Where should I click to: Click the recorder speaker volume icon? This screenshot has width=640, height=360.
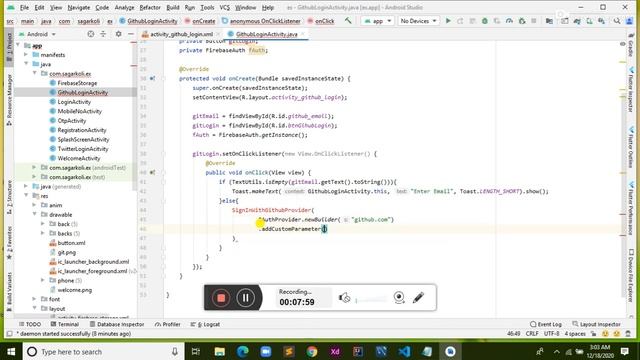[x=344, y=298]
